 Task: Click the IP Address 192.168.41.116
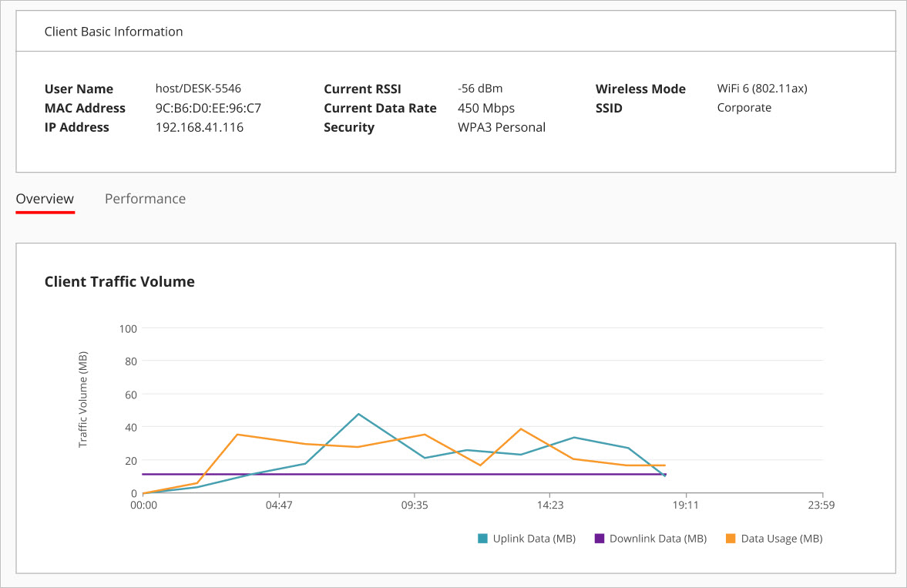(199, 127)
